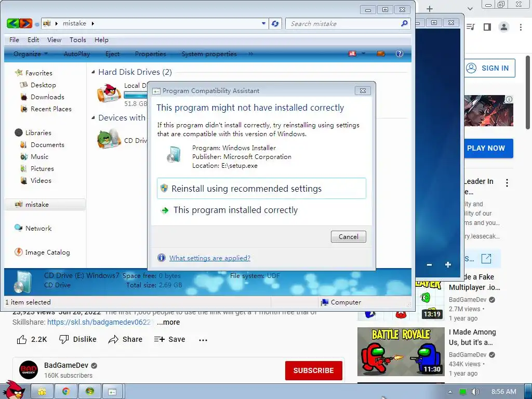Click PLAY NOW ad button
Screen dimensions: 532x399
click(x=488, y=148)
